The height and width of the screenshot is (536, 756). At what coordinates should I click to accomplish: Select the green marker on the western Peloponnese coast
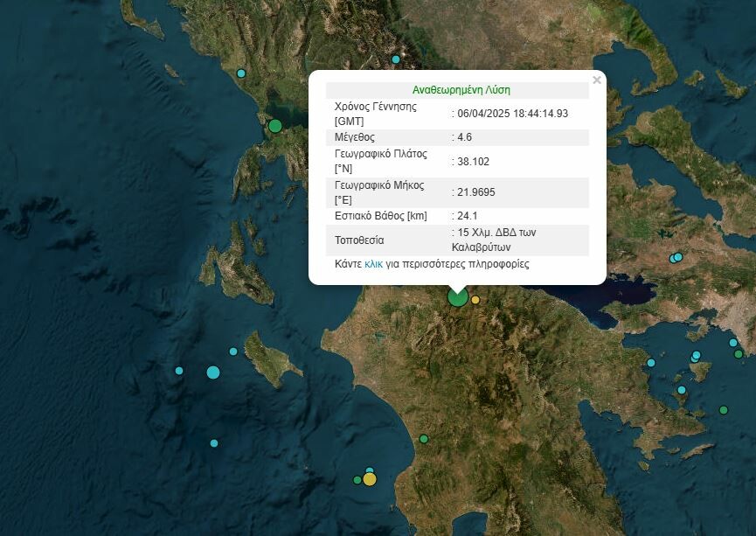pos(424,439)
